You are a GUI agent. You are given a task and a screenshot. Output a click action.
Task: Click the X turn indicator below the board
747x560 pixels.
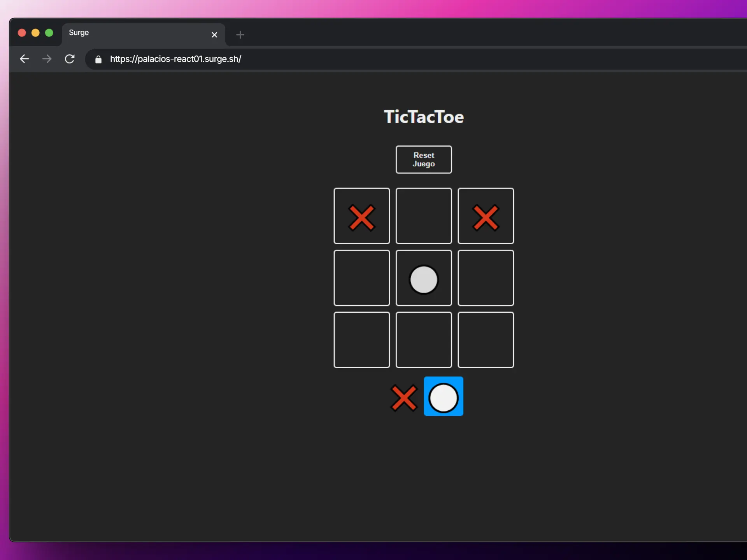point(403,397)
